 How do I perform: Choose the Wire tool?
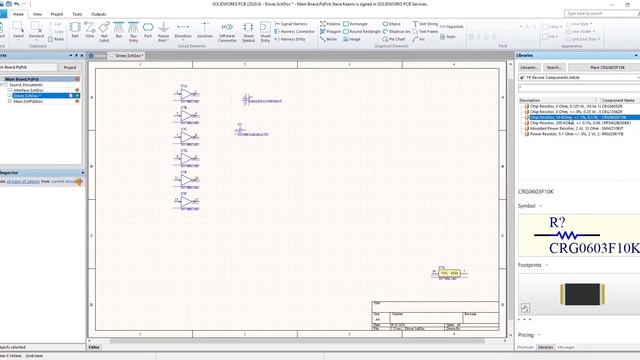89,31
